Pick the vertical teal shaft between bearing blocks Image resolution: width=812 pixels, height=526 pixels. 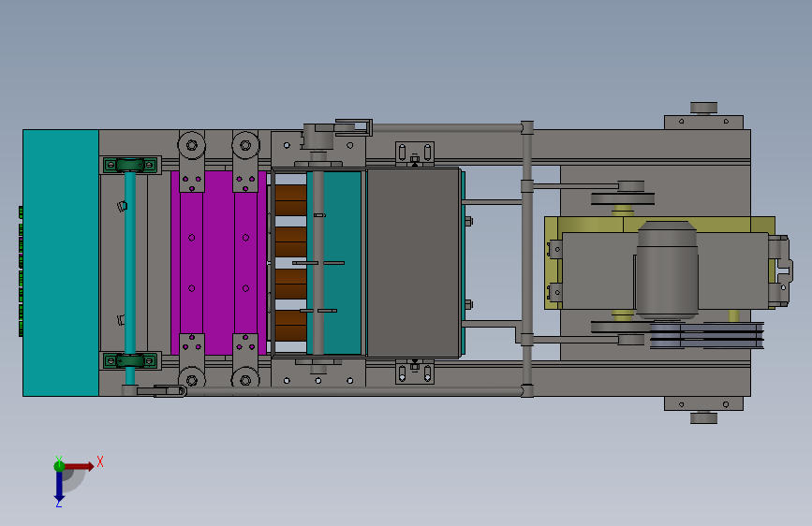[129, 263]
